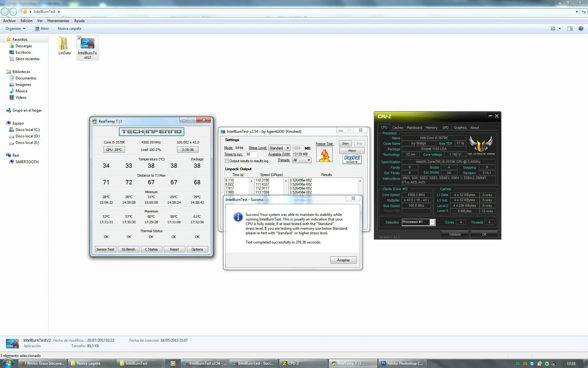Open Sitios recientes in the sidebar
The image size is (588, 368).
pyautogui.click(x=27, y=59)
